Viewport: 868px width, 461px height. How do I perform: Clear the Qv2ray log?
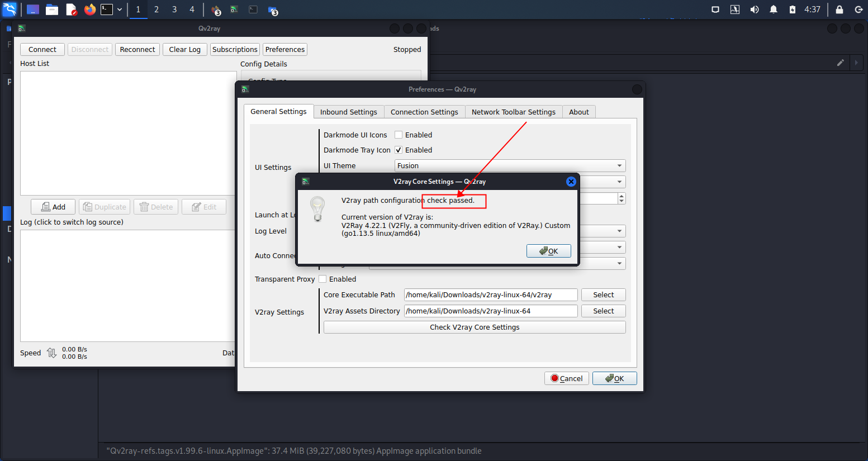point(185,49)
